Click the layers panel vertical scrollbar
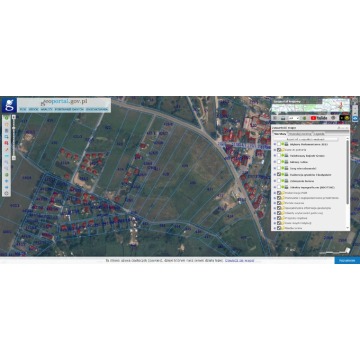 click(348, 171)
